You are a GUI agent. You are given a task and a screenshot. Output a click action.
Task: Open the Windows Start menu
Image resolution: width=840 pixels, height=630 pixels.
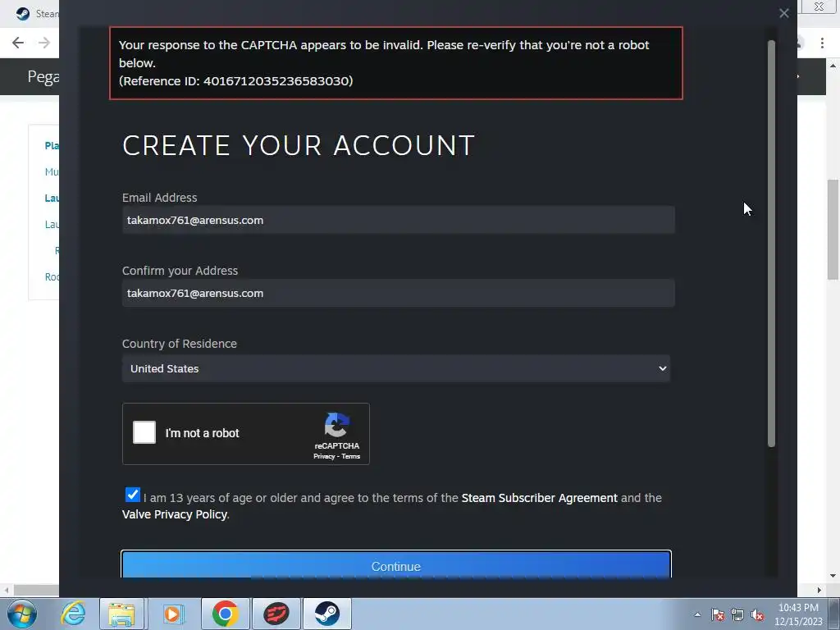22,614
